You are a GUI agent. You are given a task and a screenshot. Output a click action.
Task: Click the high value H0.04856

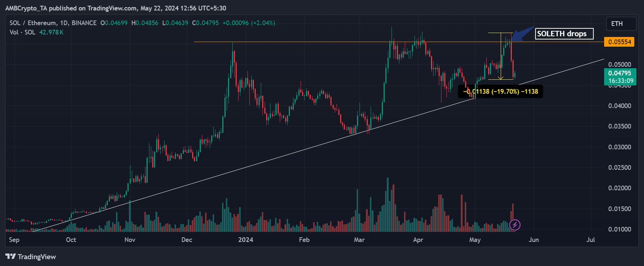click(x=145, y=23)
